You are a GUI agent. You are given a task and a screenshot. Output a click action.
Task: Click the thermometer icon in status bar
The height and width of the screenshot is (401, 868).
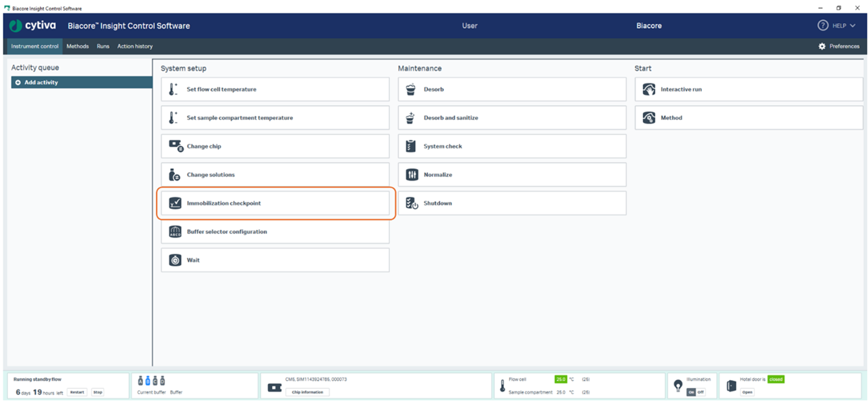pos(502,385)
